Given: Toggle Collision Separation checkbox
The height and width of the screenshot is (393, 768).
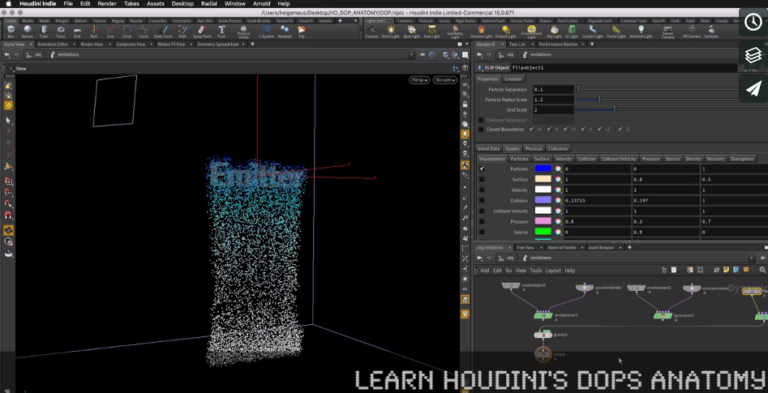Looking at the screenshot, I should (481, 120).
